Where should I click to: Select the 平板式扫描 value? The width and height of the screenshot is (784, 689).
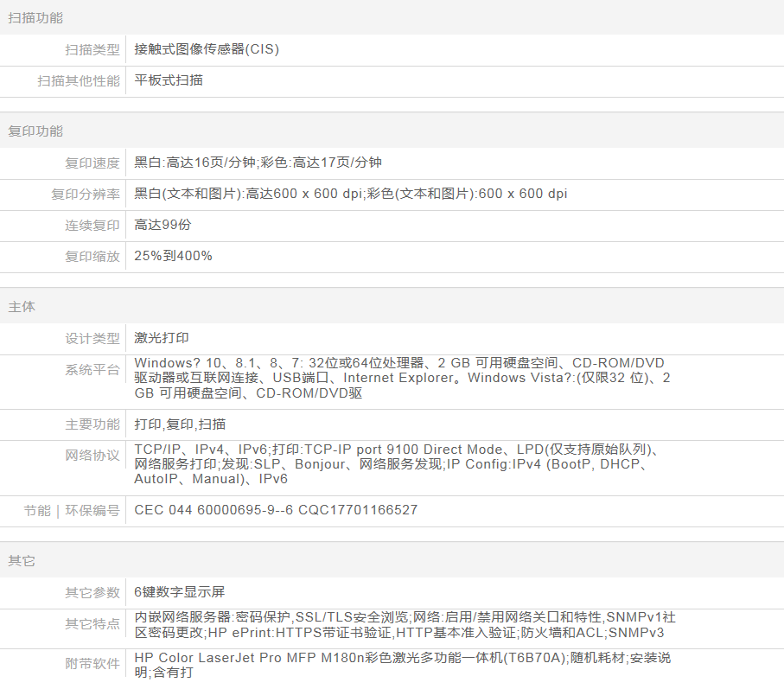pyautogui.click(x=169, y=80)
